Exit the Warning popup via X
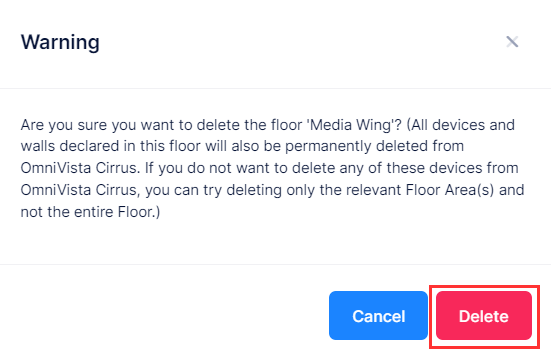 coord(512,42)
